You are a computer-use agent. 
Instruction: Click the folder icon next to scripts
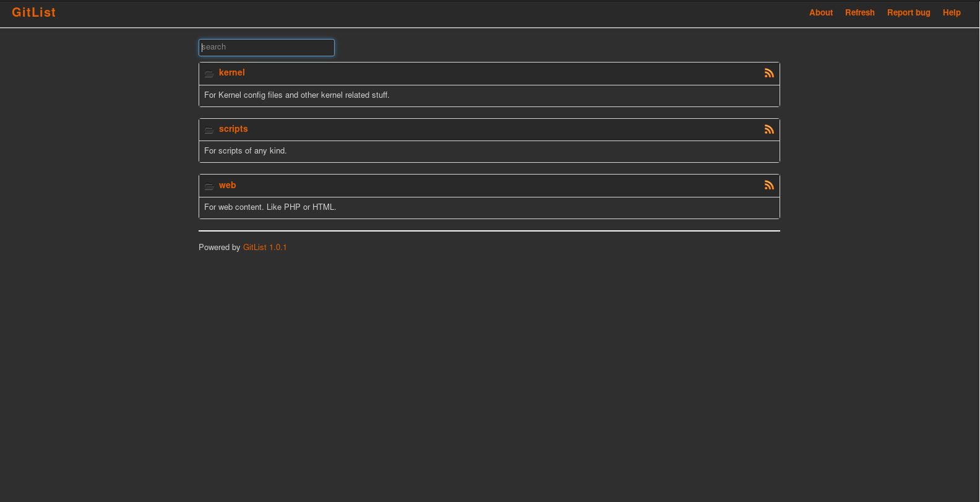pos(209,130)
